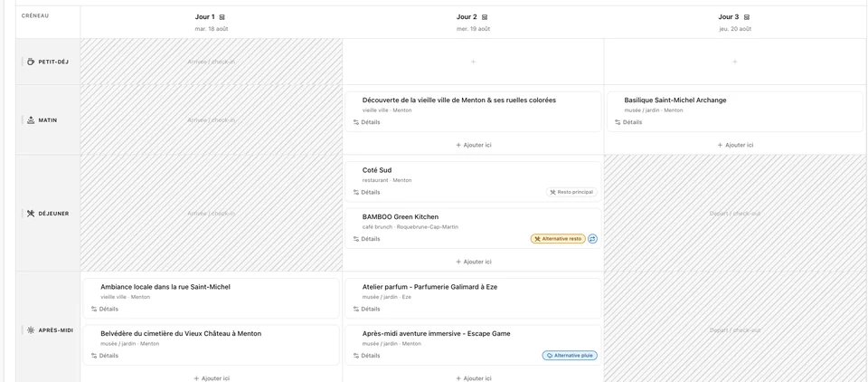Click the date 'jeu. 20 août'
The image size is (868, 382).
(735, 29)
